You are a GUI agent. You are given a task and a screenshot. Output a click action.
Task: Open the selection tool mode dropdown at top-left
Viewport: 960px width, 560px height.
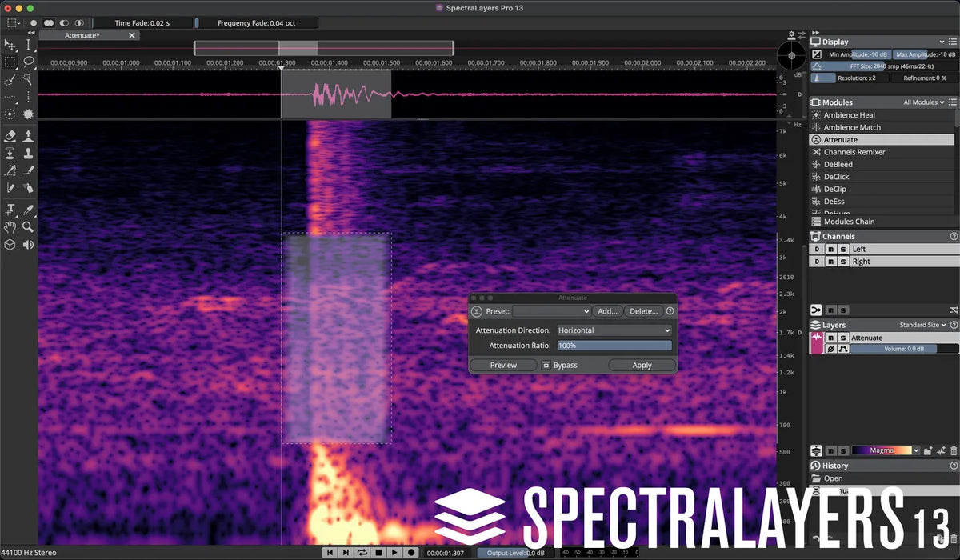pos(14,23)
